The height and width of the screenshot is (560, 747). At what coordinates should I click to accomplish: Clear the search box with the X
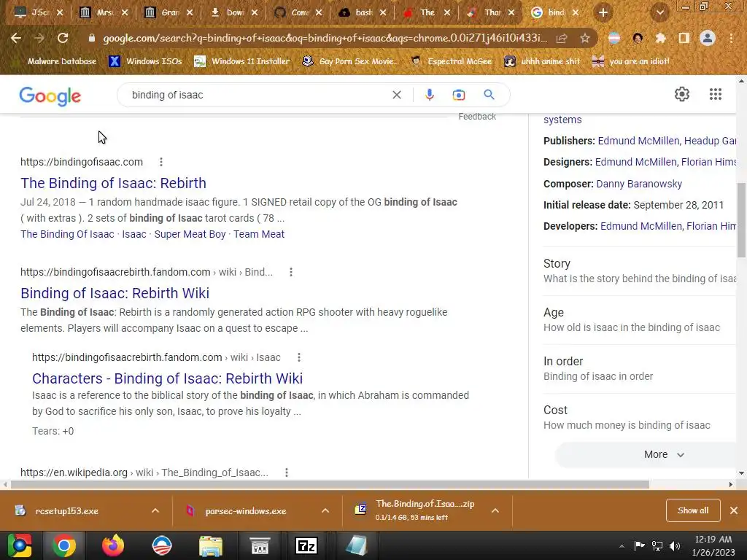396,95
